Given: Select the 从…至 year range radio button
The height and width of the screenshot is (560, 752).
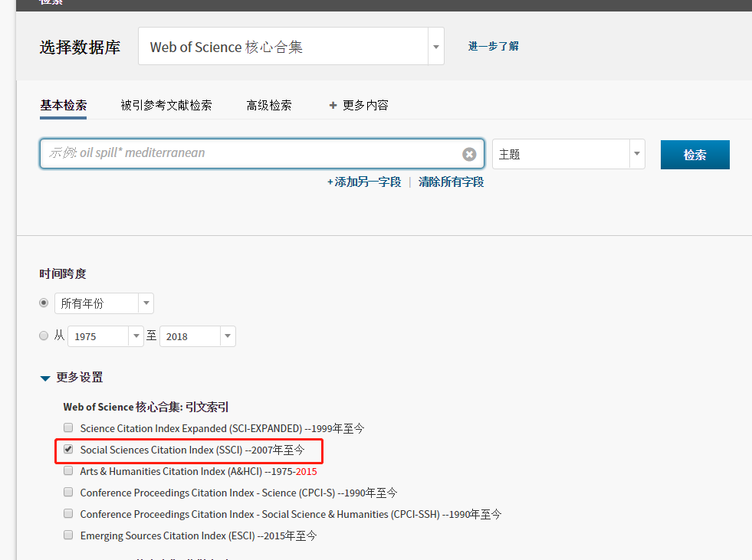Looking at the screenshot, I should [x=44, y=336].
